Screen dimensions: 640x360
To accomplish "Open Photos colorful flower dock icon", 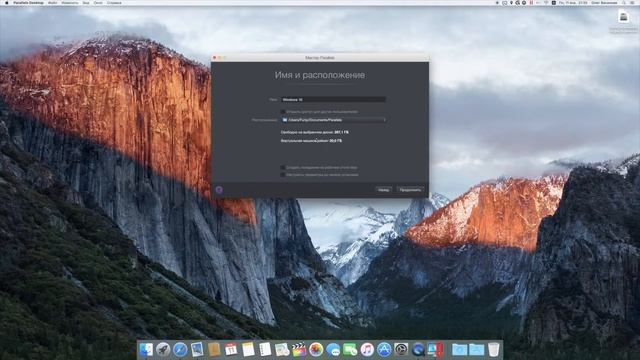I will [316, 350].
